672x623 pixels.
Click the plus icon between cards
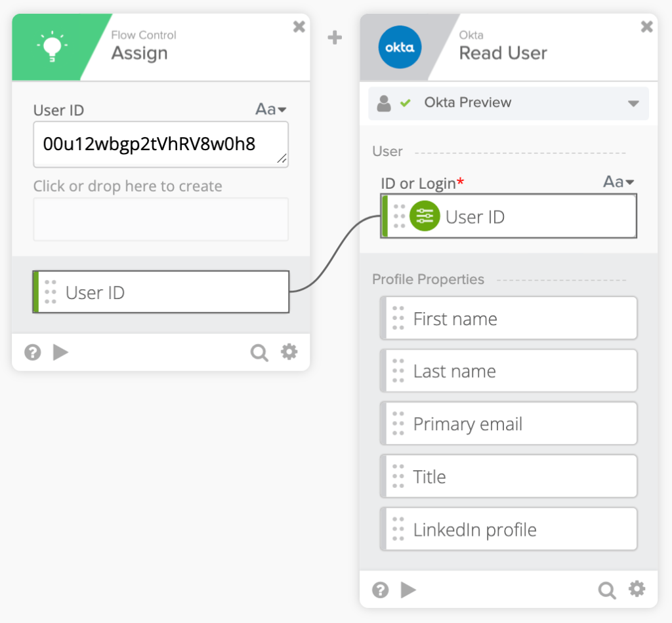point(335,38)
